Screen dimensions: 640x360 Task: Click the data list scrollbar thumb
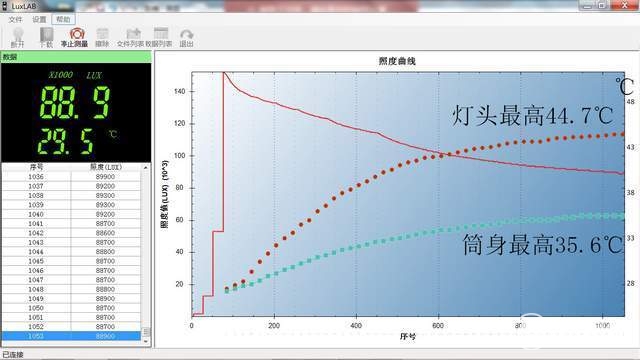[146, 332]
